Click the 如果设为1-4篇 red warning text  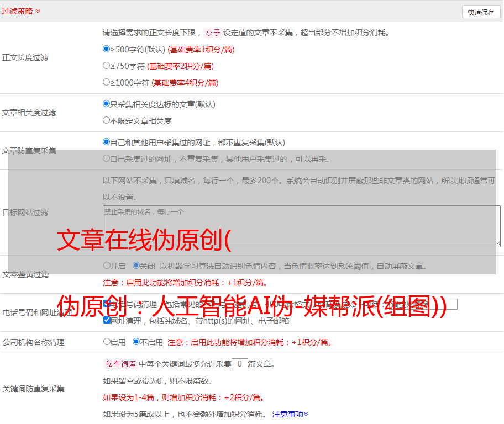click(x=185, y=397)
